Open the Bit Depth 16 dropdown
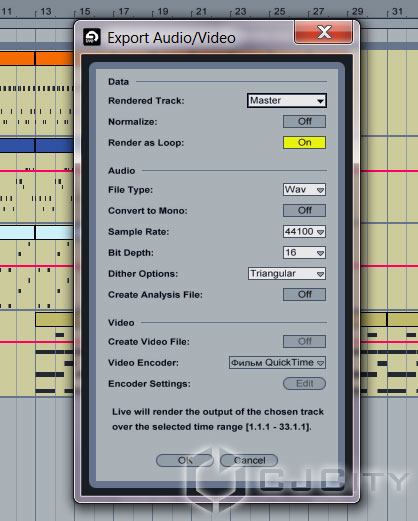 point(304,252)
